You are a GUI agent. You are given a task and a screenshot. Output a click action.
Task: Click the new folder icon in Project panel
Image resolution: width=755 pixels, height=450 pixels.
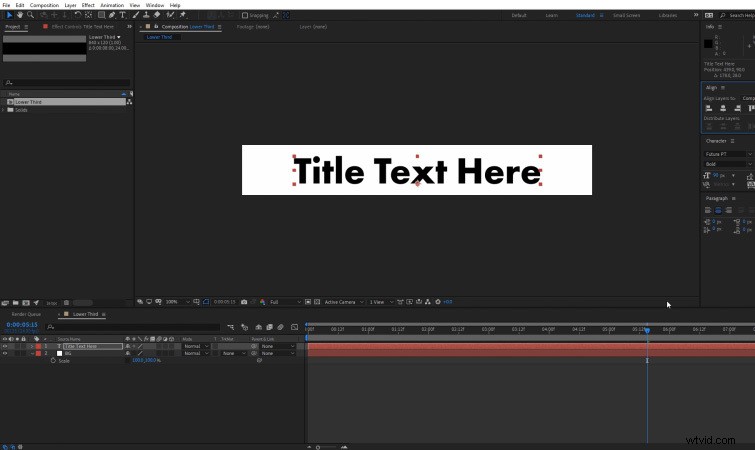tap(15, 303)
